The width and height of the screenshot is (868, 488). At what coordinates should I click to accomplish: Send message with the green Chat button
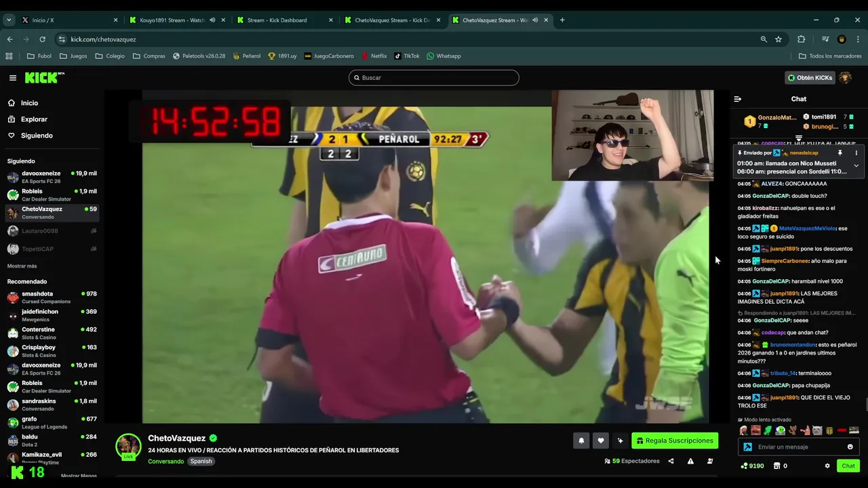[x=848, y=466]
